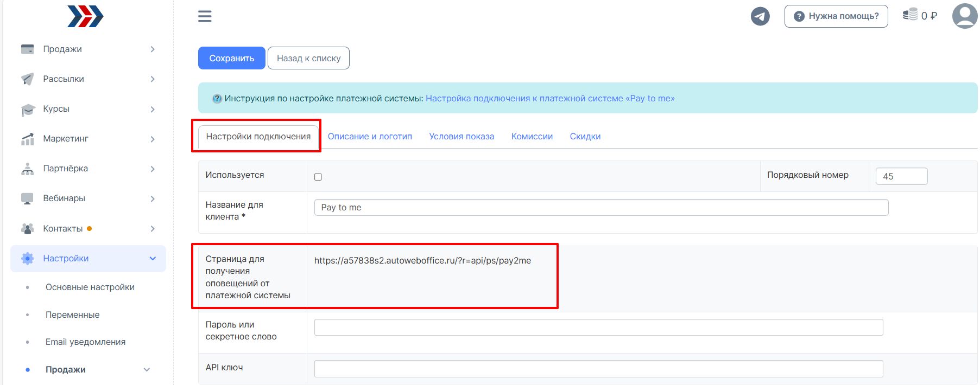980x385 pixels.
Task: Expand the Рассылки menu chevron
Action: pyautogui.click(x=153, y=79)
